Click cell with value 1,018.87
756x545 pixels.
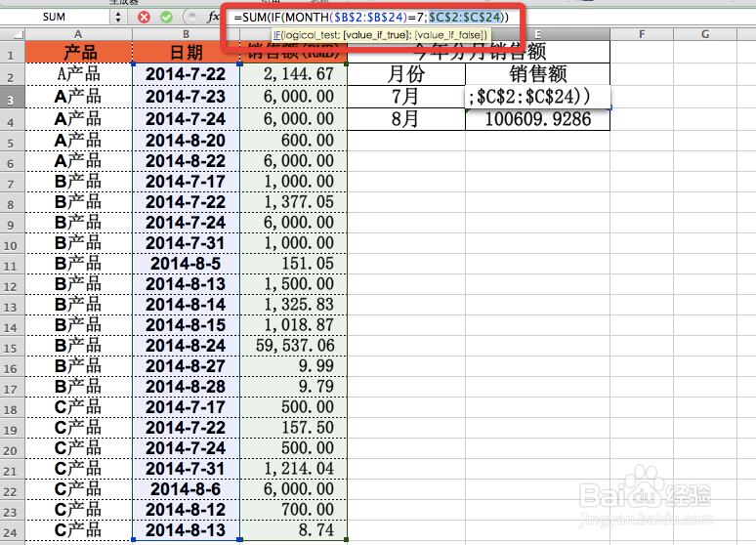tap(294, 325)
